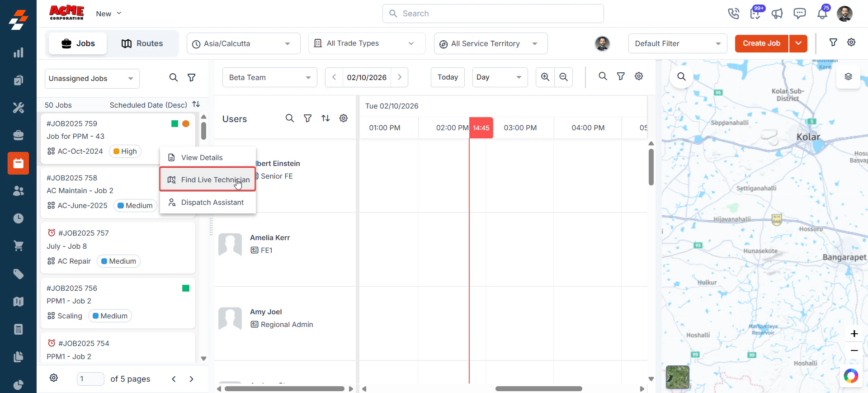Search on the map panel
Viewport: 868px width, 393px height.
tap(681, 77)
